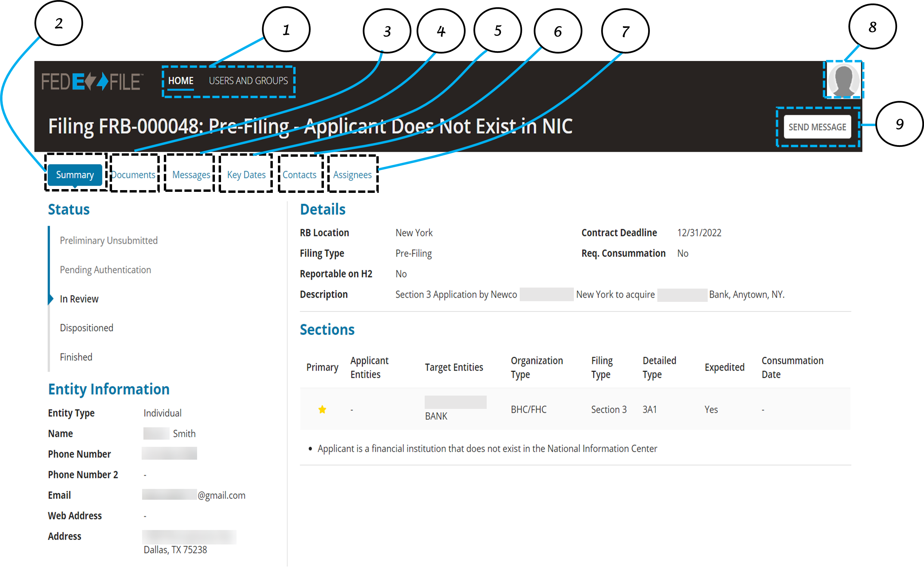The image size is (924, 584).
Task: Click the Reportable on H2 value No
Action: [401, 274]
